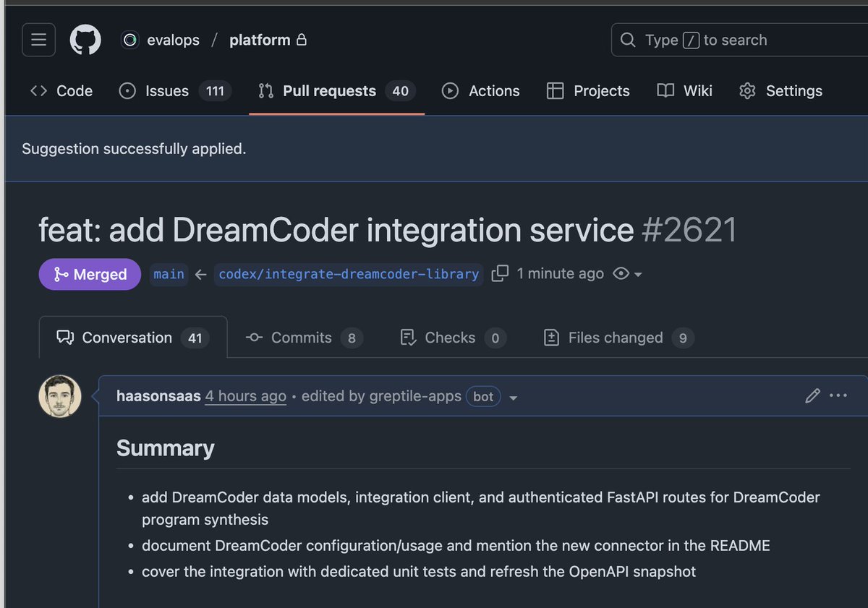Click the haasonsaas profile avatar
The width and height of the screenshot is (868, 608).
tap(60, 396)
